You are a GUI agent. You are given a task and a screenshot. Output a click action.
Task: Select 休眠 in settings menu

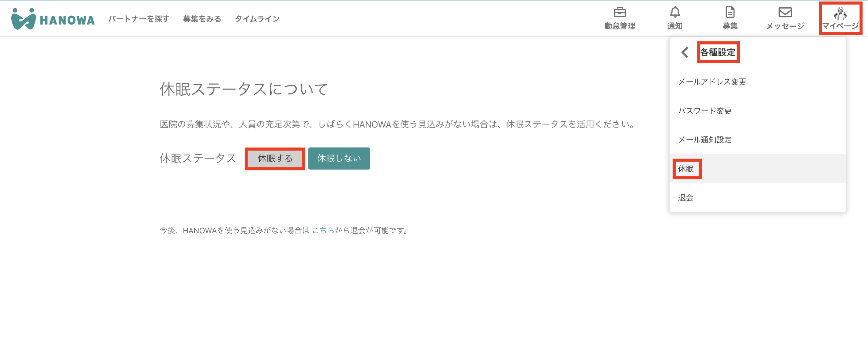[x=686, y=169]
